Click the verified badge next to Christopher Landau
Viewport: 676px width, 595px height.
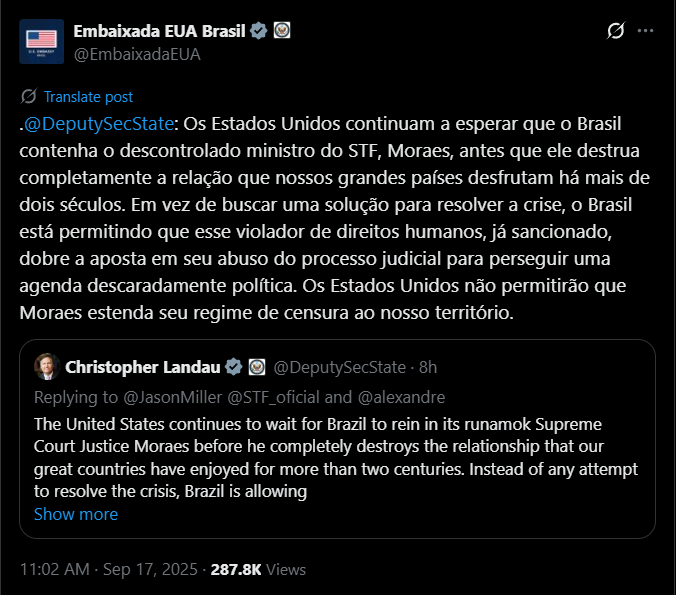[233, 366]
